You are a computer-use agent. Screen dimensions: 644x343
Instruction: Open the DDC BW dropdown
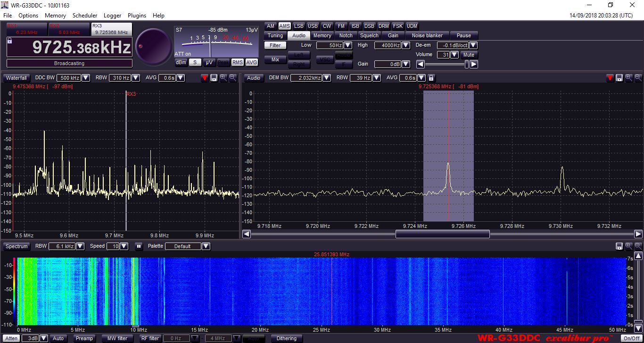(x=86, y=78)
